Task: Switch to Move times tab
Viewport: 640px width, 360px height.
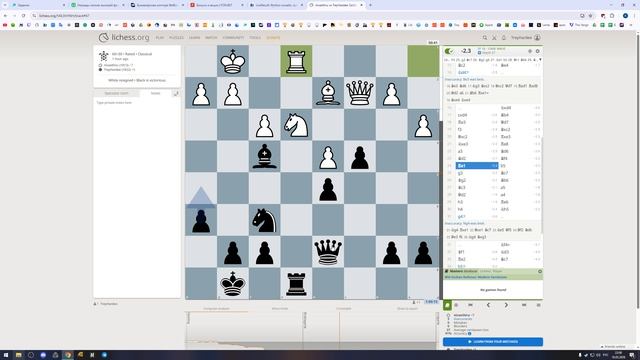Action: 280,309
